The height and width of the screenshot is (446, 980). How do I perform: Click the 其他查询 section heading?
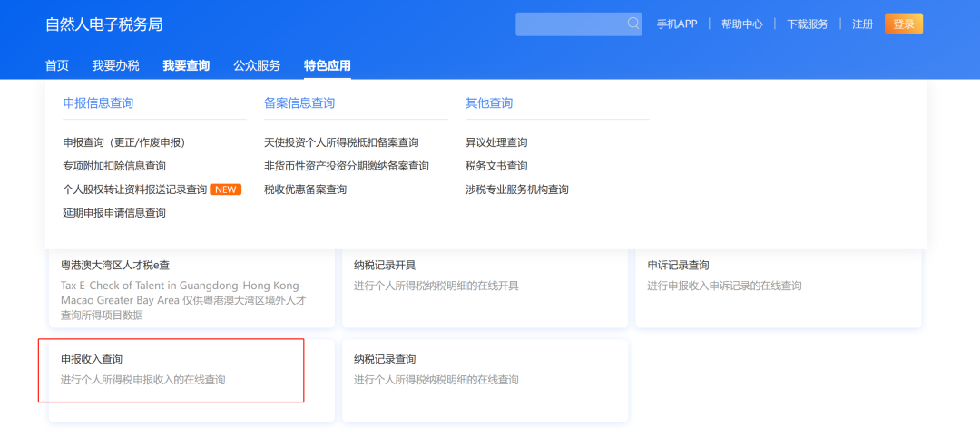[x=489, y=103]
